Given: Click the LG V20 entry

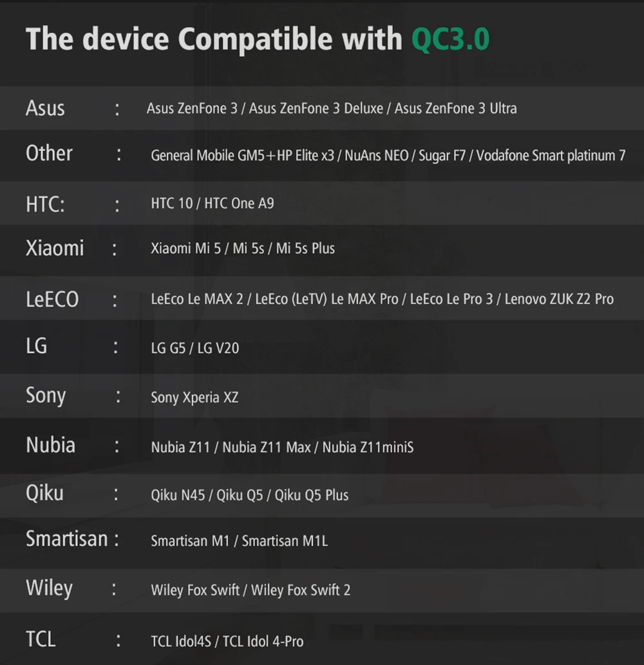Looking at the screenshot, I should click(x=218, y=349).
